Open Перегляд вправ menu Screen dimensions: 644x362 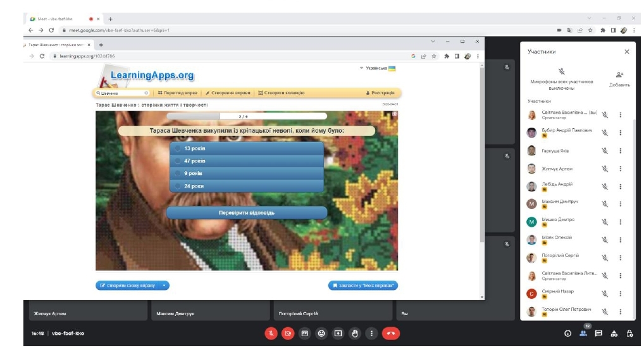click(x=177, y=93)
